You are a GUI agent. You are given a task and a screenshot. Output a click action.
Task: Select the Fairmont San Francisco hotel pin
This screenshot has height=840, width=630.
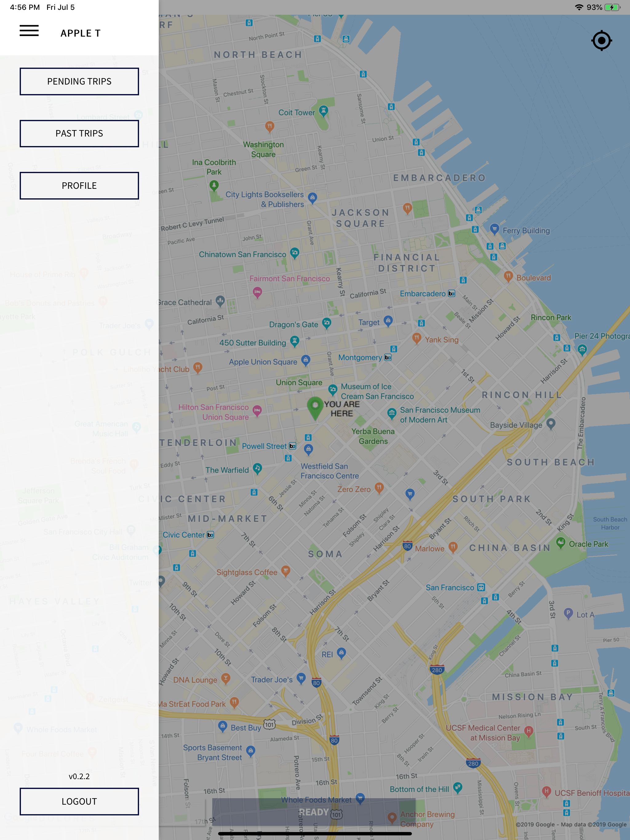coord(257,292)
